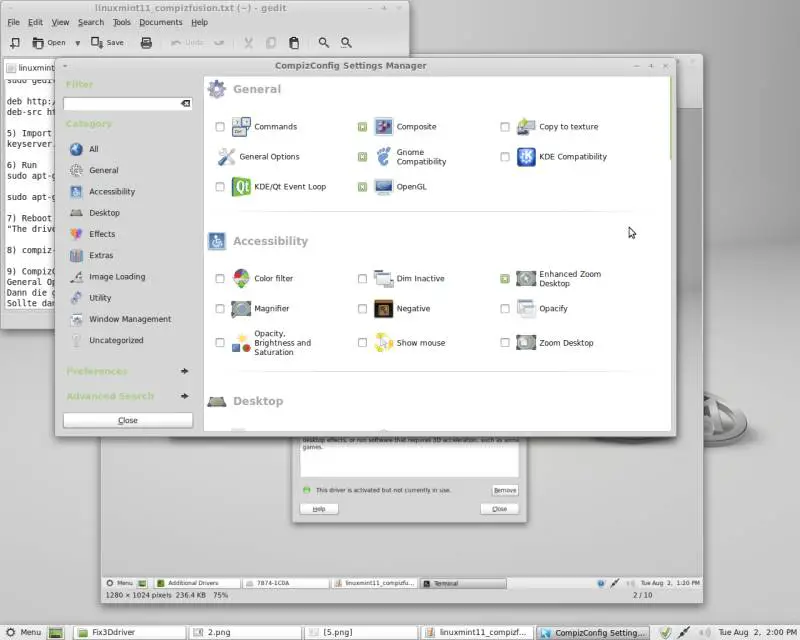Image resolution: width=800 pixels, height=640 pixels.
Task: Open gedit File menu
Action: point(14,22)
